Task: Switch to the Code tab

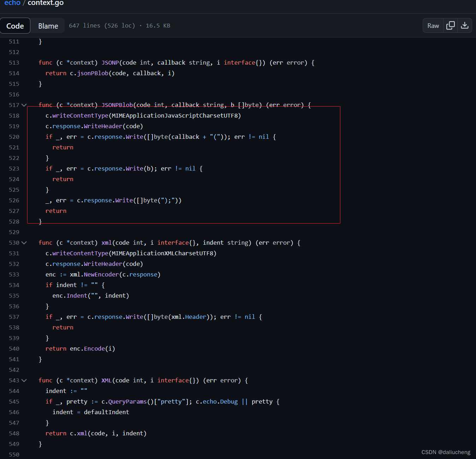Action: coord(15,26)
